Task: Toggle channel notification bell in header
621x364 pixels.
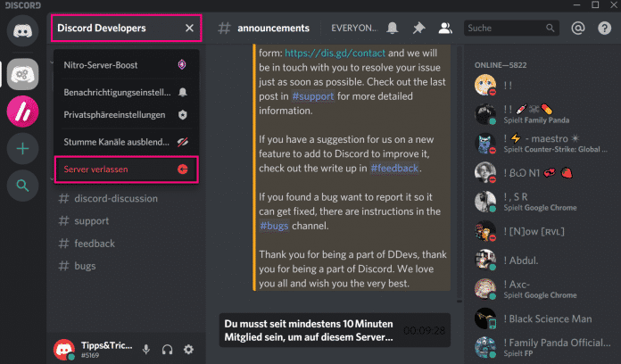Action: (393, 29)
